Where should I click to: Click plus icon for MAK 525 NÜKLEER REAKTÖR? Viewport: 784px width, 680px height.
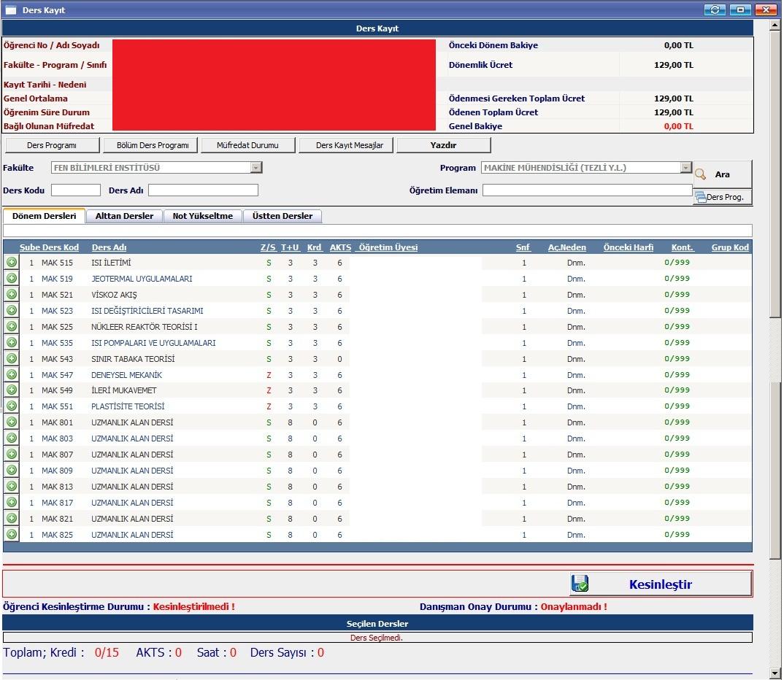tap(11, 326)
